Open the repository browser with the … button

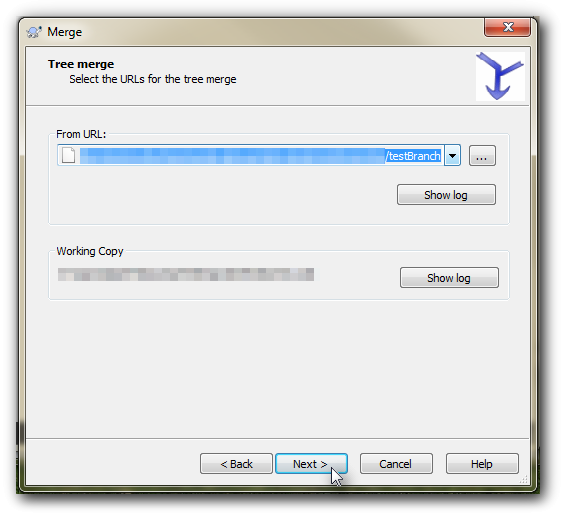[x=482, y=155]
